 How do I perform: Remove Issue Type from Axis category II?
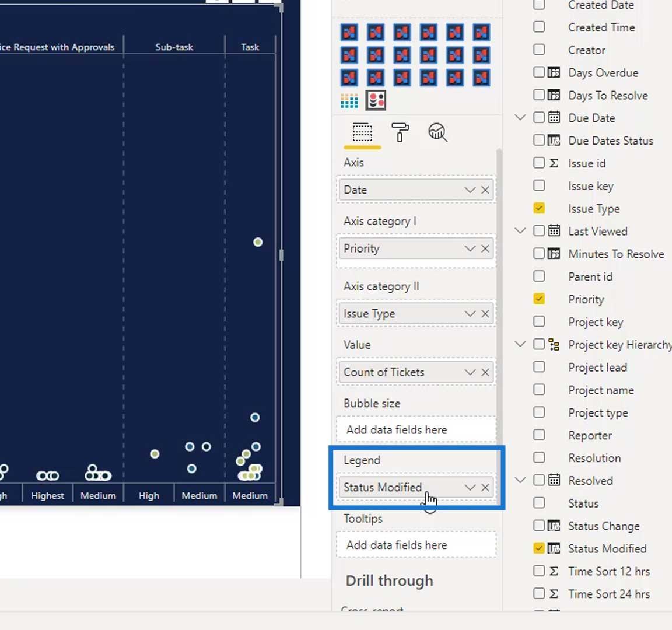(485, 314)
